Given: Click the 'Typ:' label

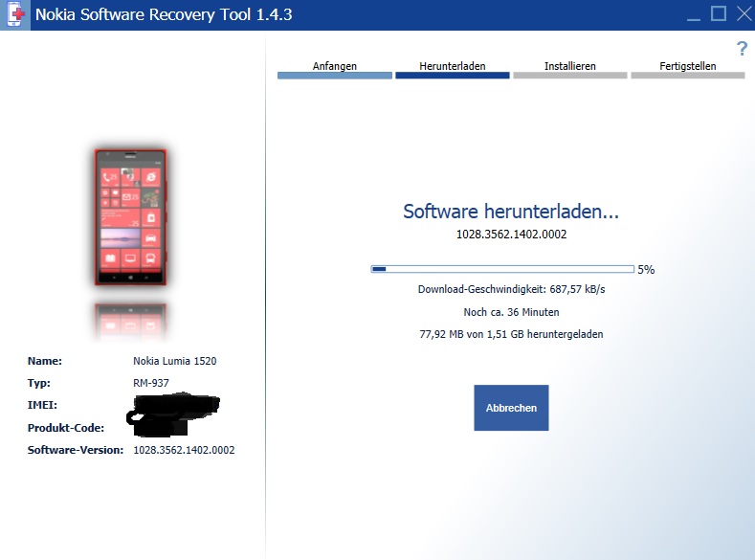Looking at the screenshot, I should pyautogui.click(x=39, y=383).
